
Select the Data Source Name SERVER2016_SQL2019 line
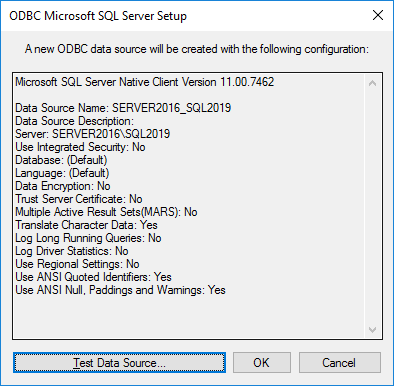(x=123, y=108)
